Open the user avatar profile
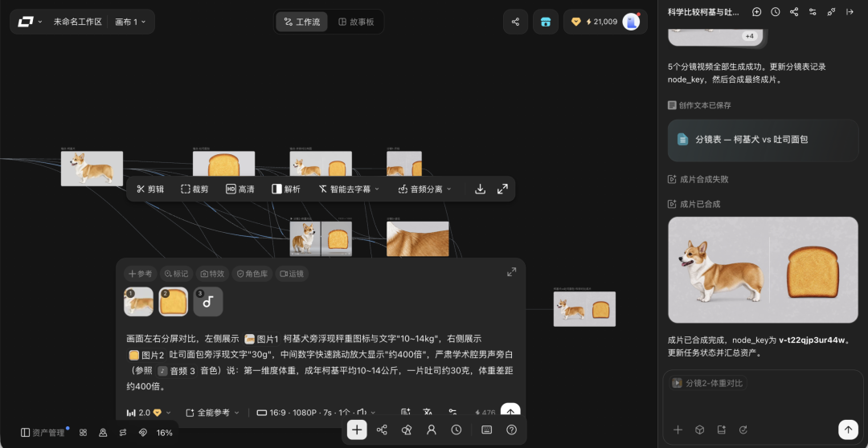Image resolution: width=868 pixels, height=448 pixels. tap(631, 22)
